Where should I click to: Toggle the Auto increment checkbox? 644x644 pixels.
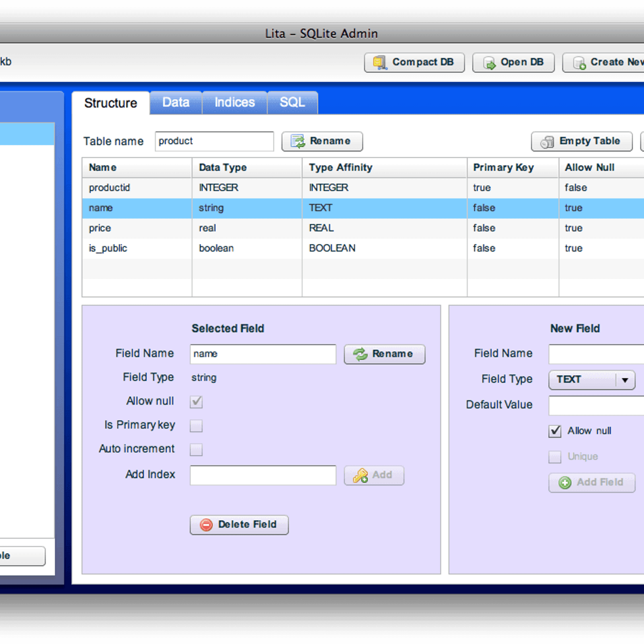coord(196,450)
